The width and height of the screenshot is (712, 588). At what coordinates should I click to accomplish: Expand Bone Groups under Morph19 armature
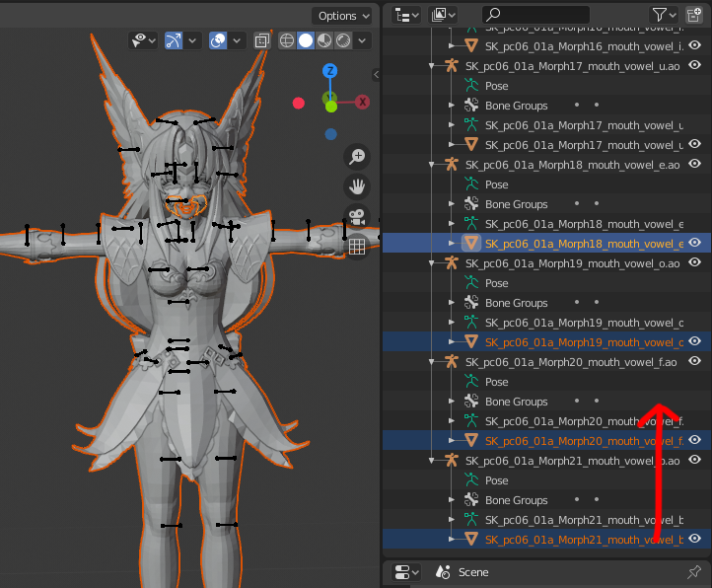(x=452, y=303)
